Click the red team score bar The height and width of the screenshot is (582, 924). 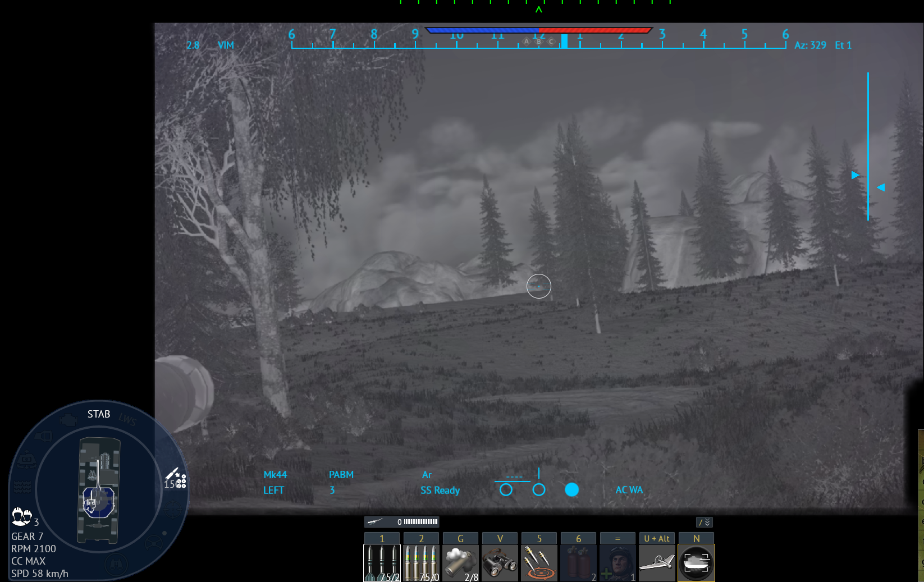coord(595,30)
